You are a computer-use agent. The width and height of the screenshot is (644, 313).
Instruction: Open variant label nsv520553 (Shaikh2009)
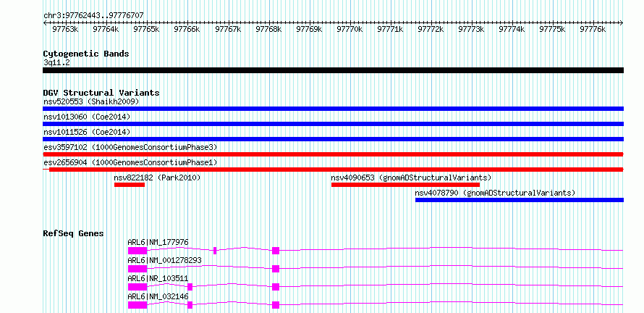tap(91, 101)
